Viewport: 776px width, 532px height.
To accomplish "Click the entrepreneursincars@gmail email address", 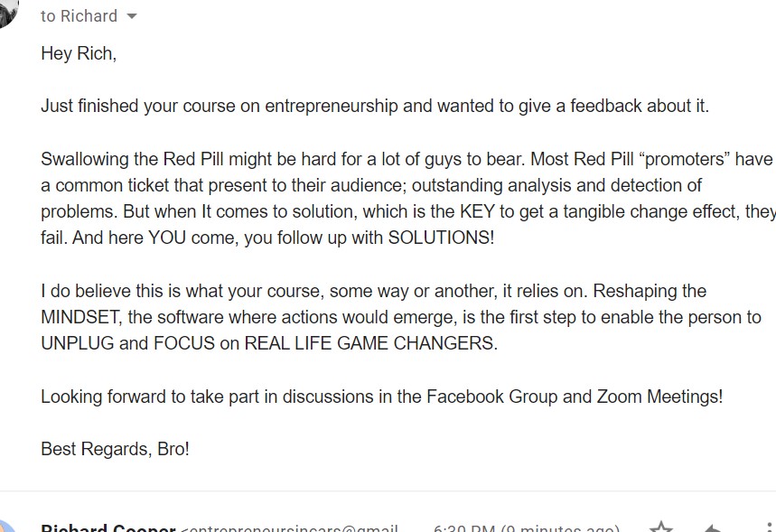I will tap(289, 528).
